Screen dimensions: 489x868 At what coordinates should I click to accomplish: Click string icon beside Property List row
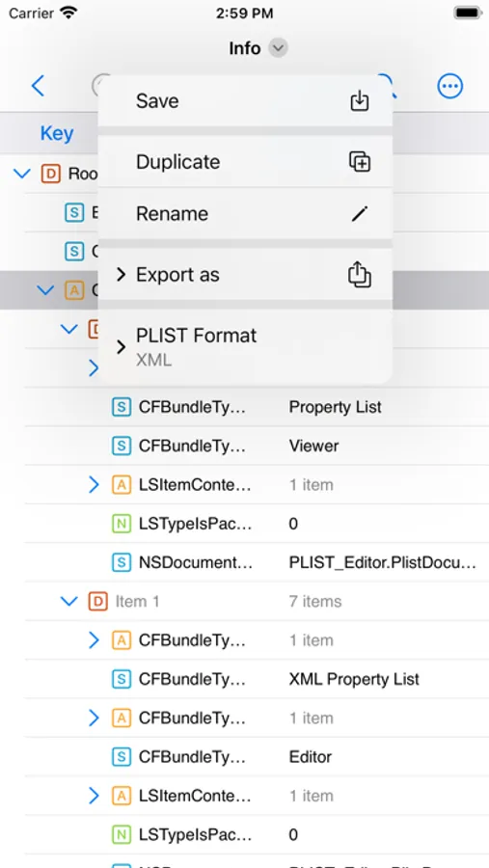click(x=122, y=407)
